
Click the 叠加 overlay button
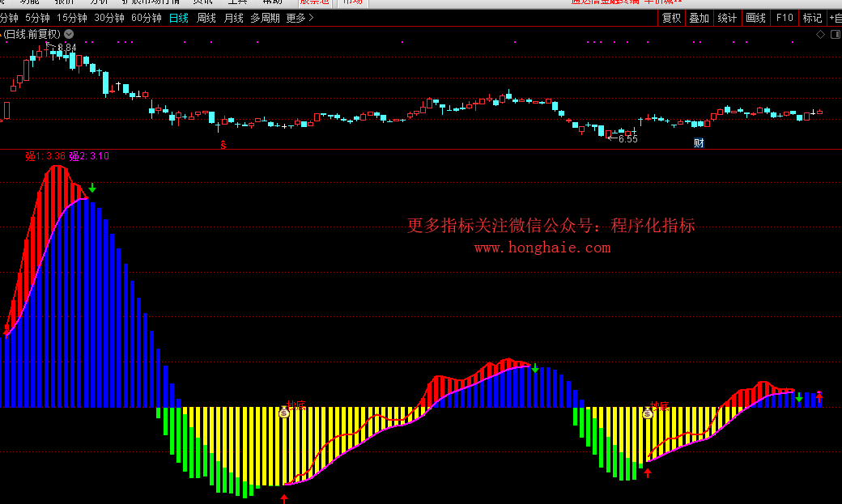click(x=699, y=18)
